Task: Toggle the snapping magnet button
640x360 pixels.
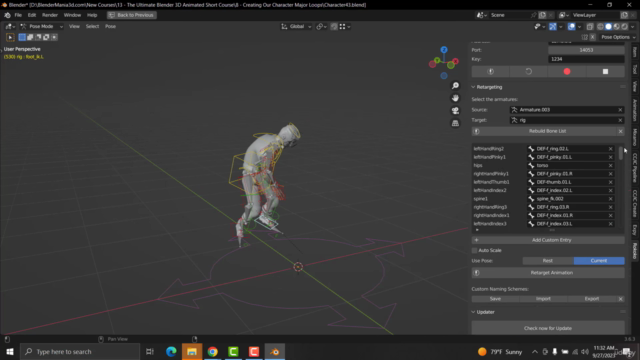Action: [x=334, y=27]
